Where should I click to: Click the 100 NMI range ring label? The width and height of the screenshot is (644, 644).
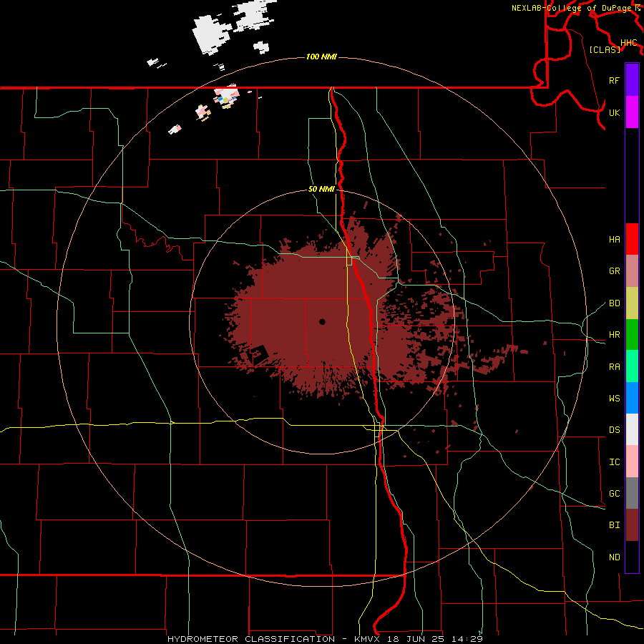[x=321, y=57]
